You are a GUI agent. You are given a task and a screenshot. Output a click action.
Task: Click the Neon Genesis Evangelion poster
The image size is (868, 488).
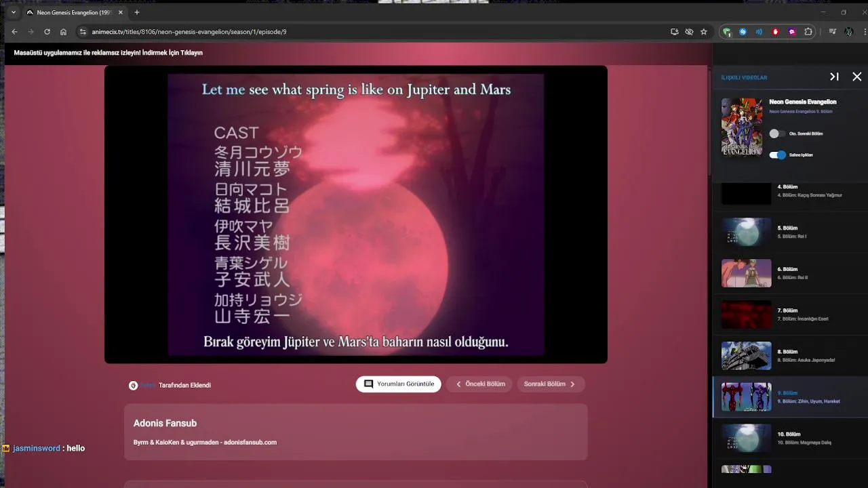coord(741,127)
